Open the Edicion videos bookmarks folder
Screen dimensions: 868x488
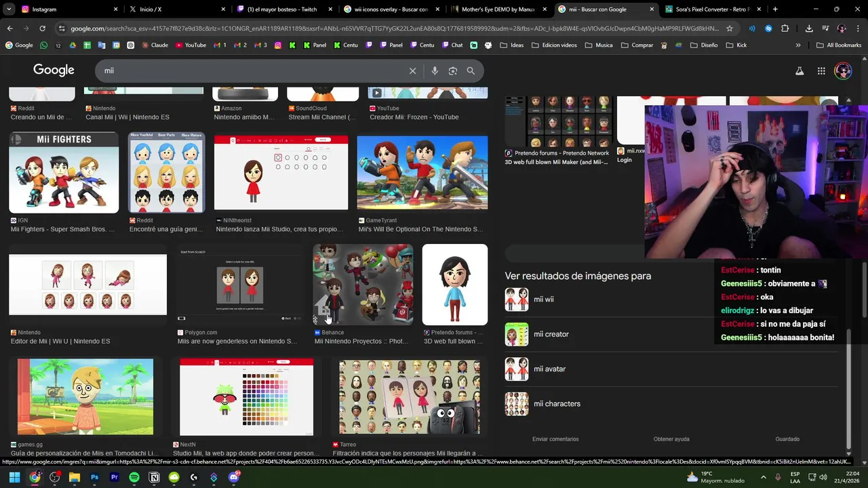click(554, 45)
